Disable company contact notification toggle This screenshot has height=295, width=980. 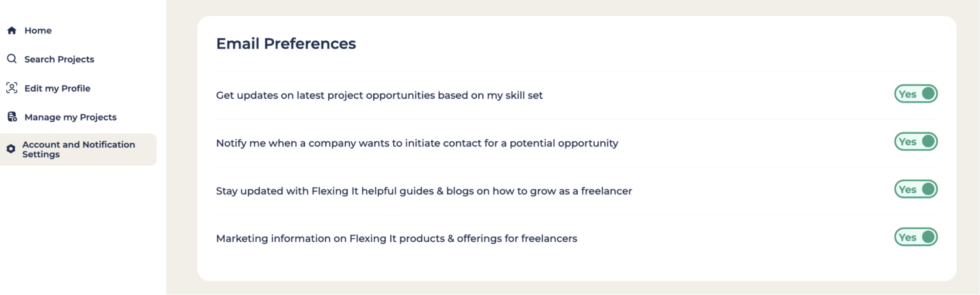click(x=916, y=142)
